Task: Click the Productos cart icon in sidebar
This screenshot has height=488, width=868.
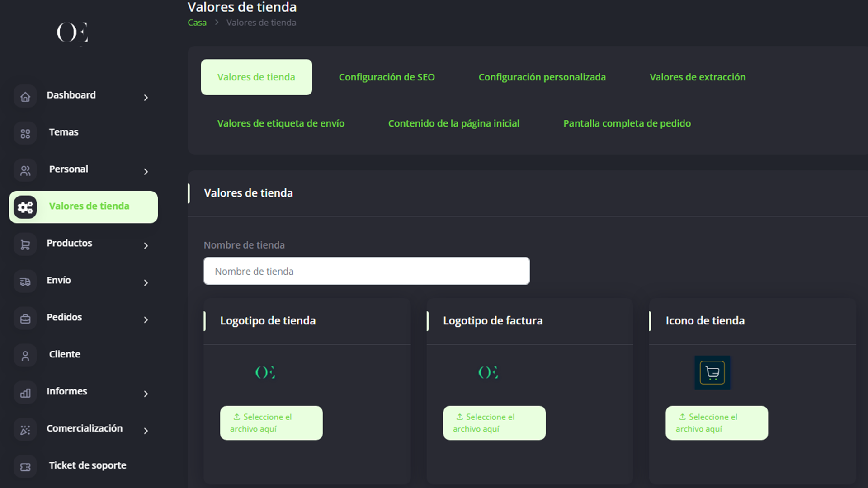Action: [25, 245]
